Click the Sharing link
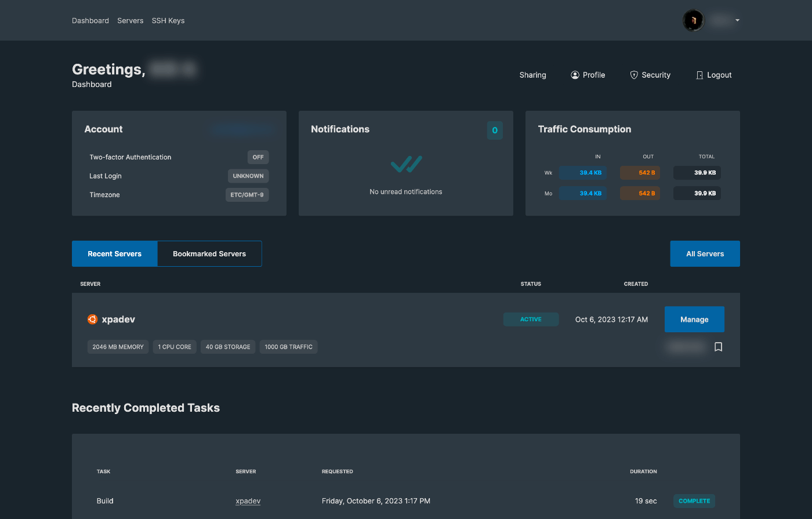Image resolution: width=812 pixels, height=519 pixels. coord(533,75)
